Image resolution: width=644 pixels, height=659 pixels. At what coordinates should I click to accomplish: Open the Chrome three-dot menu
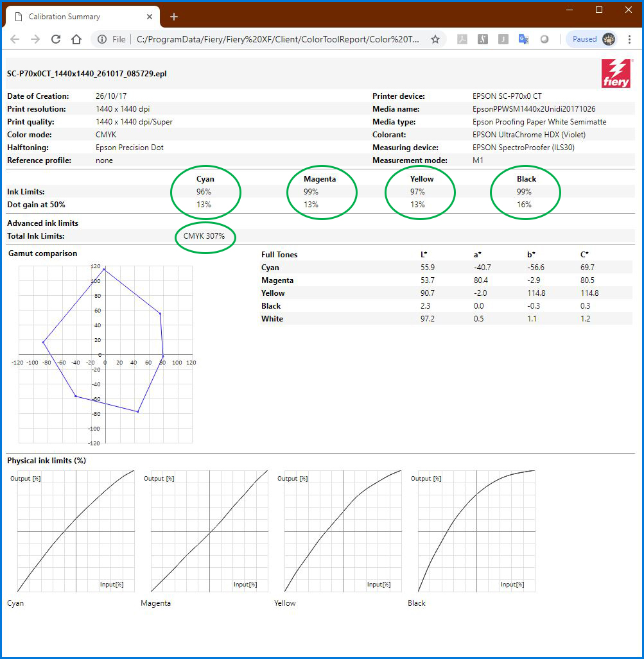click(629, 39)
